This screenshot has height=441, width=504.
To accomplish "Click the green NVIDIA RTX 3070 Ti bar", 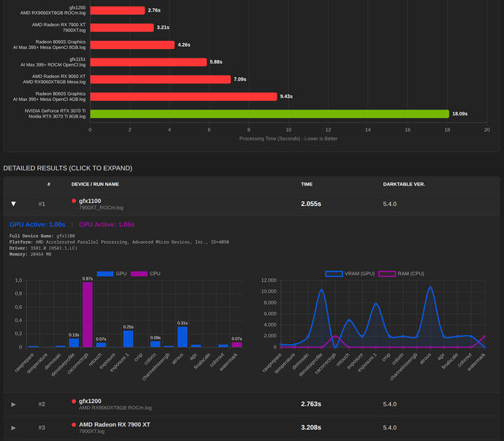I will pos(269,114).
